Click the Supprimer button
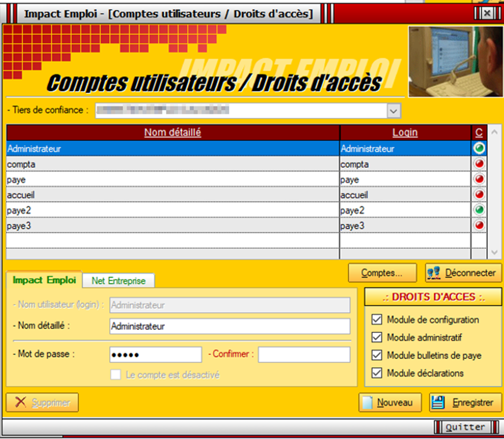504x439 pixels. (x=42, y=402)
